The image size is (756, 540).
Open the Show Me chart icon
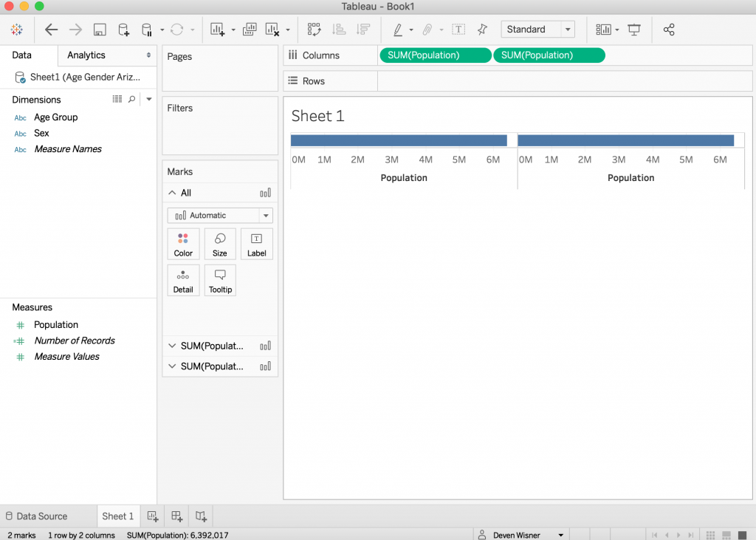click(604, 30)
